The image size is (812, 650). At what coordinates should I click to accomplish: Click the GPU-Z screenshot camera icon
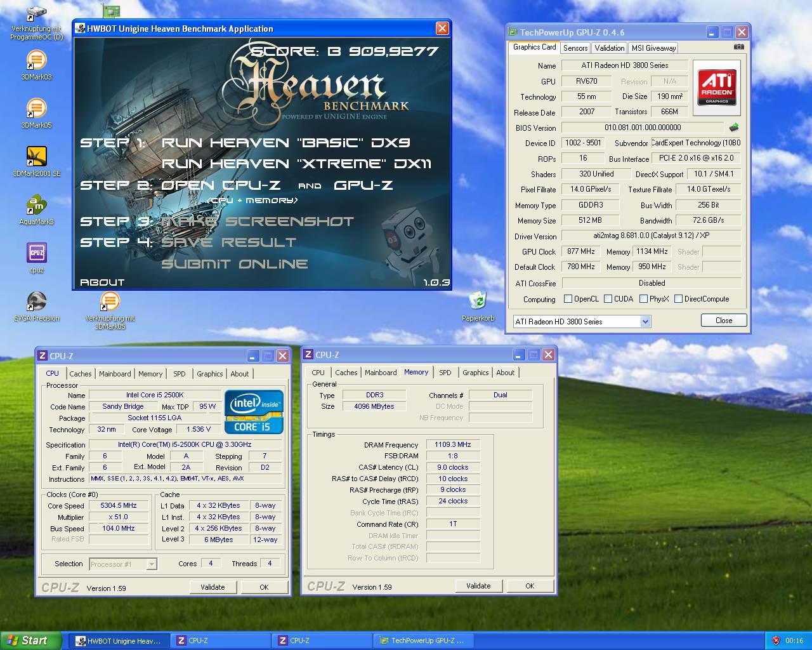738,47
